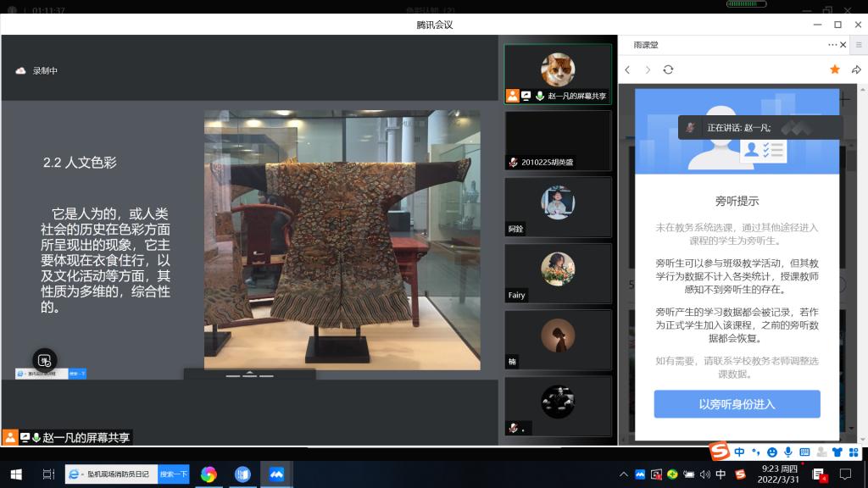Close the 雨课堂 tab
This screenshot has width=868, height=488.
pyautogui.click(x=844, y=45)
